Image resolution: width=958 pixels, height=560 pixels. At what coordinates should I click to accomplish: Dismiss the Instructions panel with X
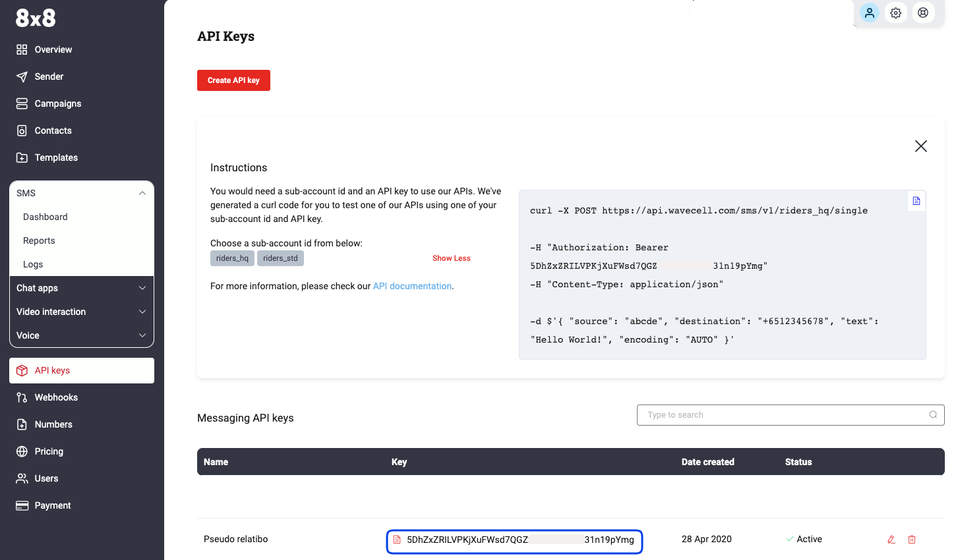pos(920,146)
